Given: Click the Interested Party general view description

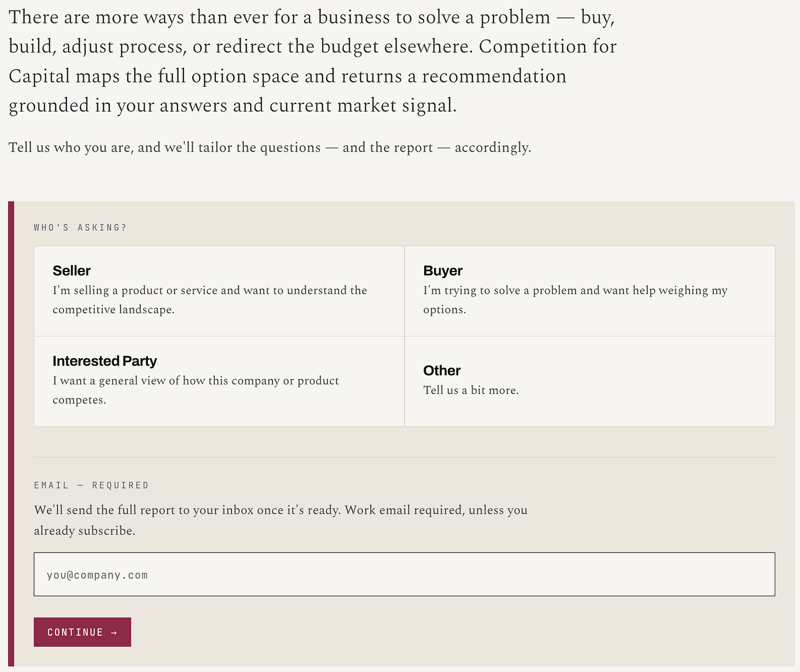Looking at the screenshot, I should coord(196,390).
